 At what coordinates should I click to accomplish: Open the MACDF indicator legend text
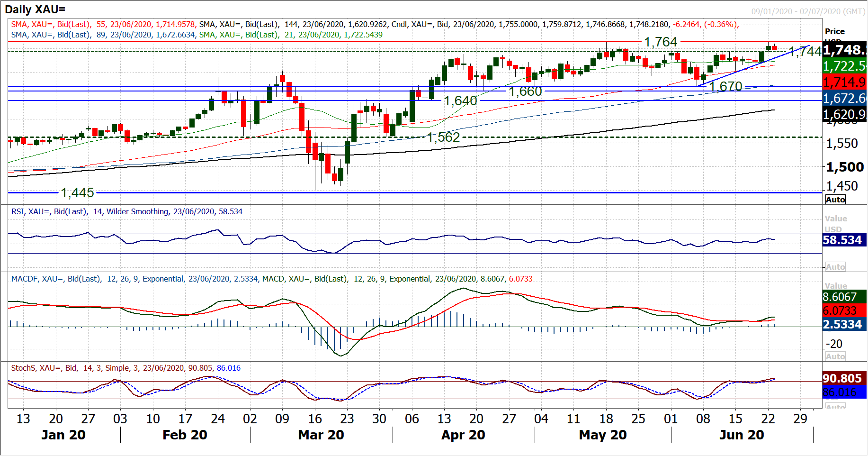[271, 279]
